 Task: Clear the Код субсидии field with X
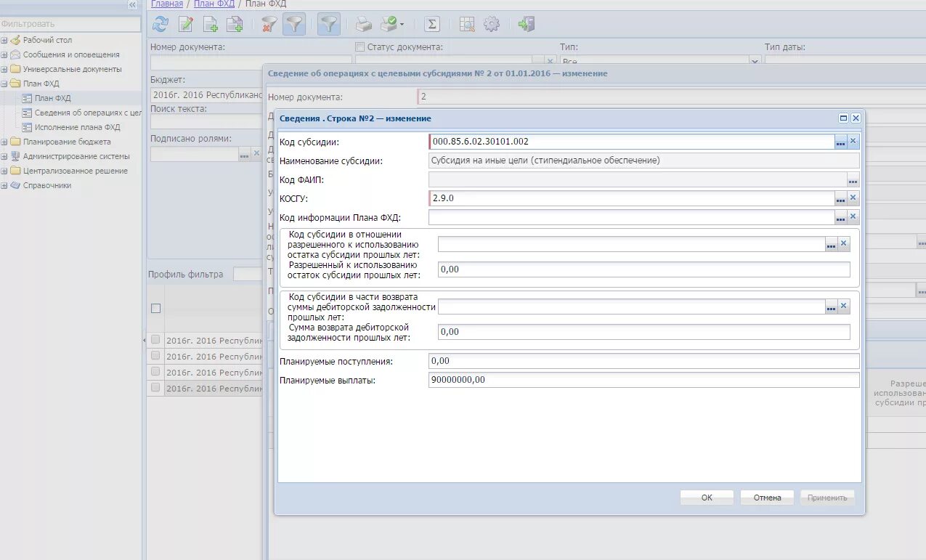pyautogui.click(x=853, y=142)
